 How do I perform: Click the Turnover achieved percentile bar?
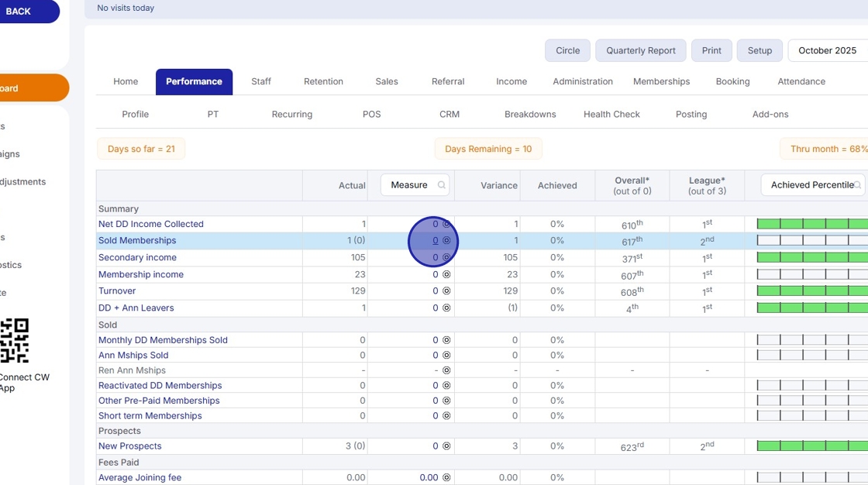[812, 291]
